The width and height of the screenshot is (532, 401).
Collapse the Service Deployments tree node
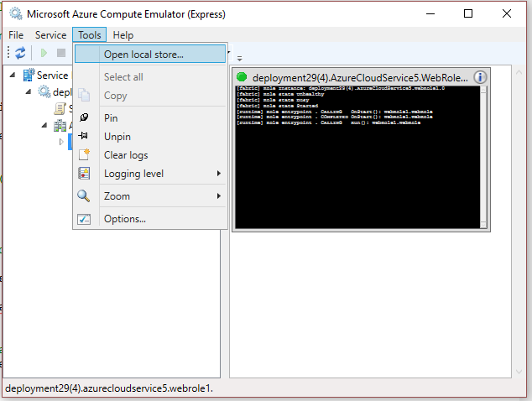13,75
